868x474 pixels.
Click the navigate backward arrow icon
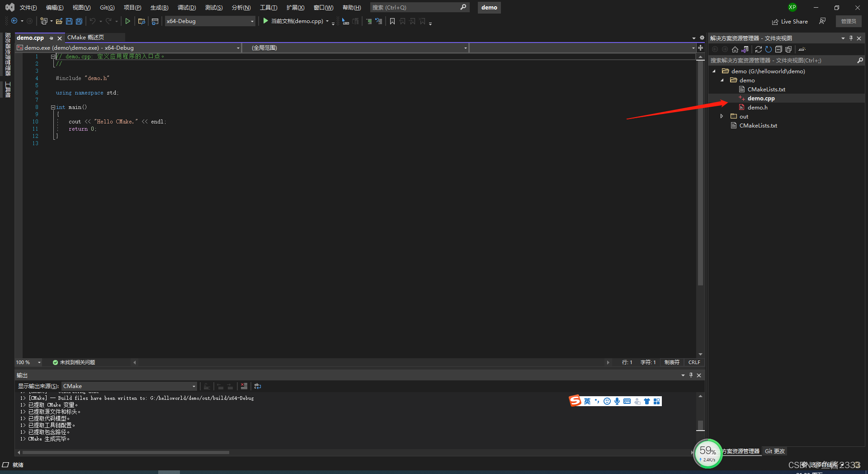point(14,21)
